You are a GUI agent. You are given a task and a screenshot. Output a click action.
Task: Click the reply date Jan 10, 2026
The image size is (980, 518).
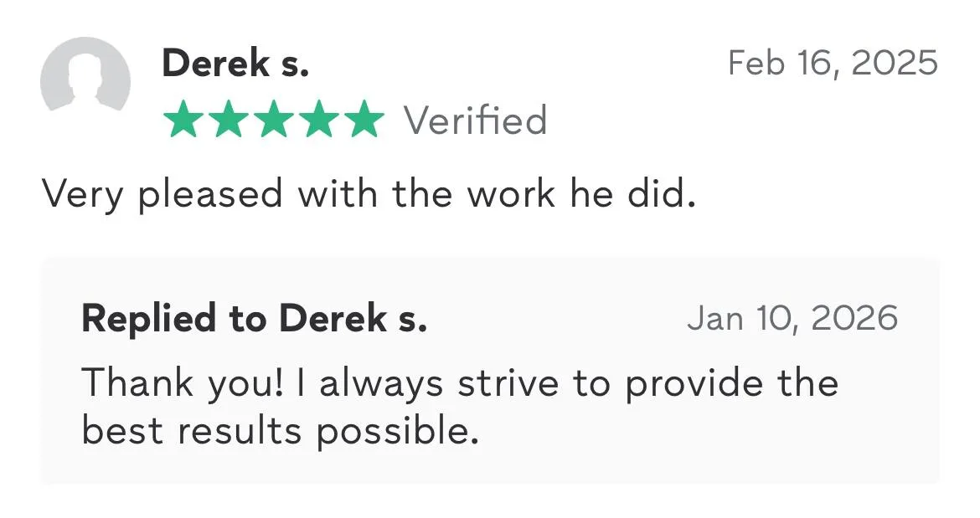pos(792,319)
